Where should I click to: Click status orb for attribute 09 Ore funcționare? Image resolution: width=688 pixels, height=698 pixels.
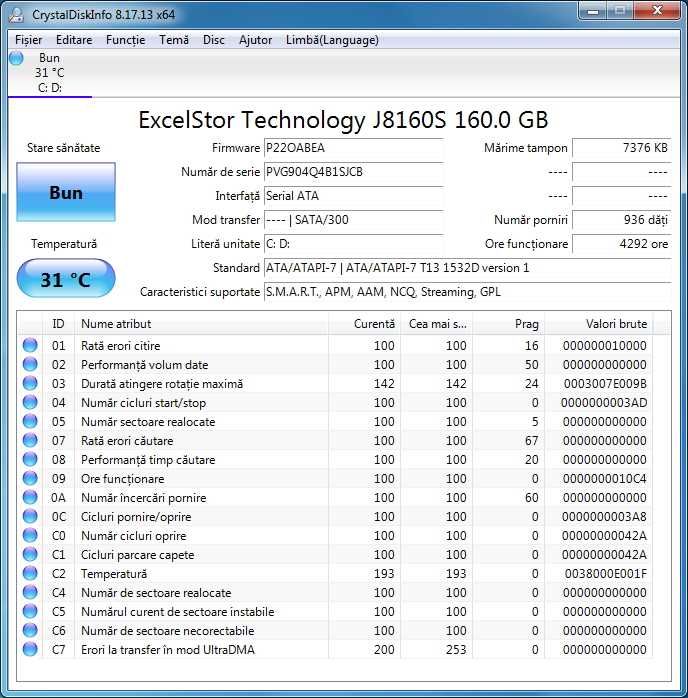pos(30,479)
